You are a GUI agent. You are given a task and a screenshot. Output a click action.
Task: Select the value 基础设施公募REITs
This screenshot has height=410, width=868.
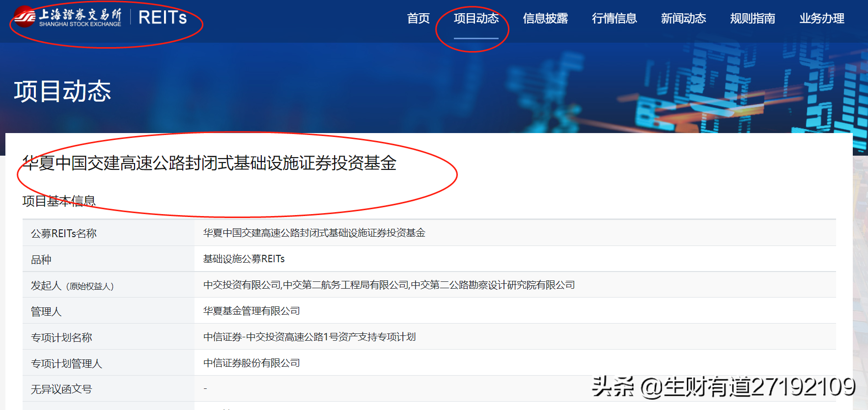coord(244,259)
